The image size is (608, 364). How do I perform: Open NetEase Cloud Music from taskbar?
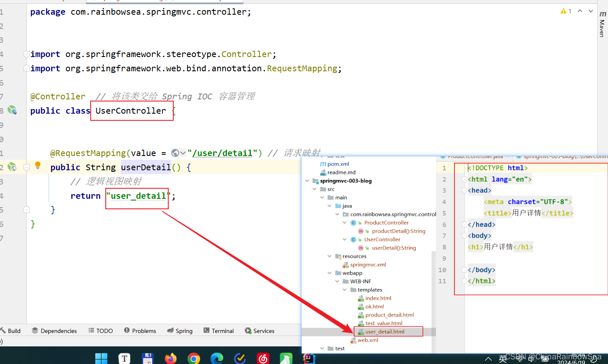(263, 359)
